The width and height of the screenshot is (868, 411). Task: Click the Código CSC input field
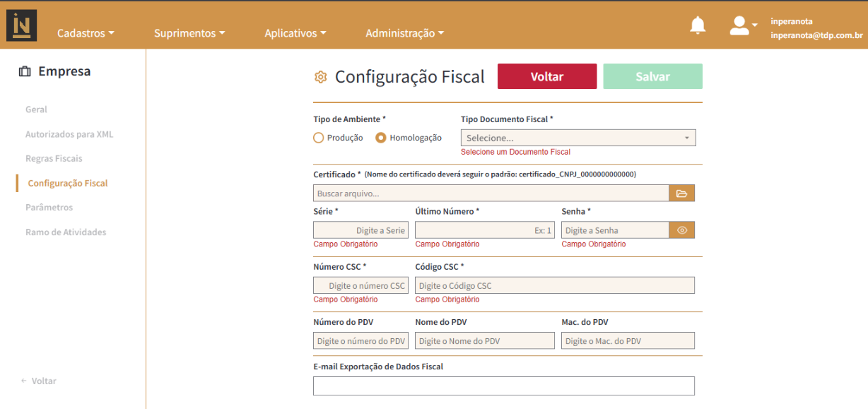[555, 285]
